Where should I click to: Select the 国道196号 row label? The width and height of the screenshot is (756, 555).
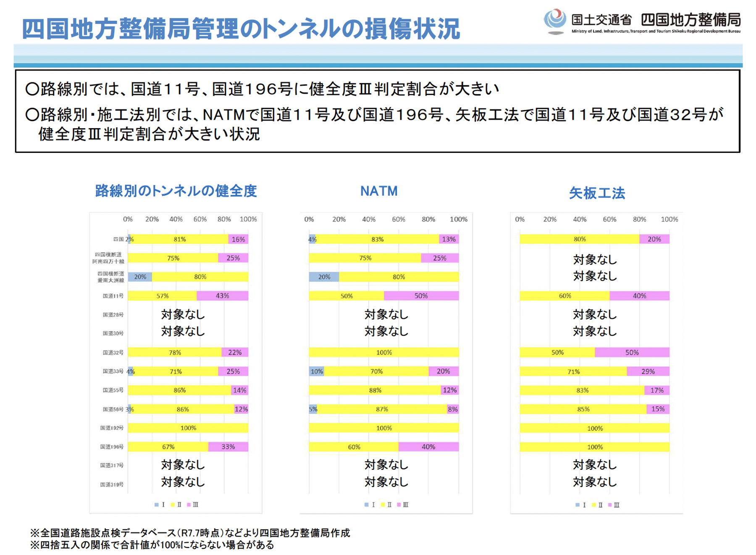[112, 447]
